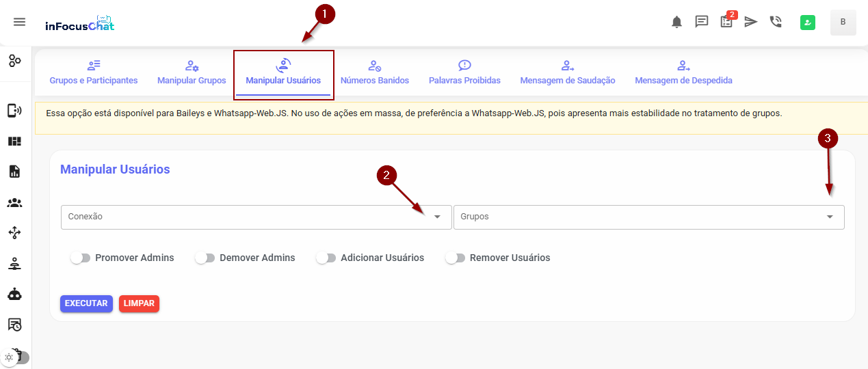Click the green user status icon

click(808, 23)
